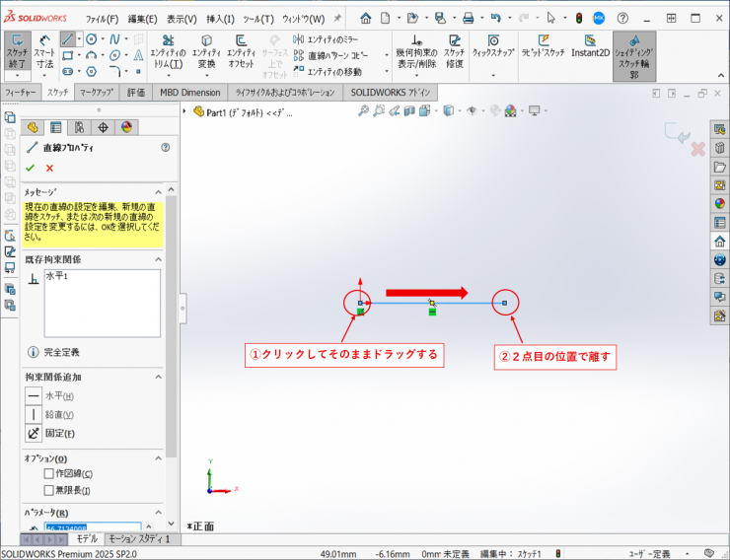Open the Quick Snaps dropdown arrow
730x560 pixels.
point(493,75)
